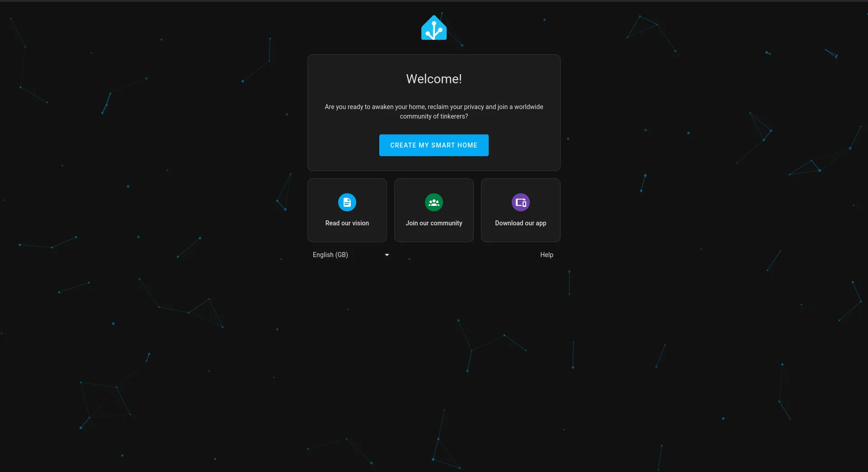Change language by opening English (GB) selector

(350, 255)
